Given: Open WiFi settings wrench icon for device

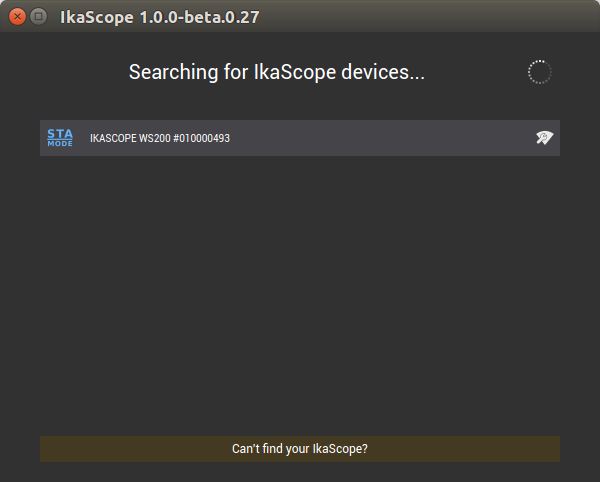Looking at the screenshot, I should pos(545,138).
